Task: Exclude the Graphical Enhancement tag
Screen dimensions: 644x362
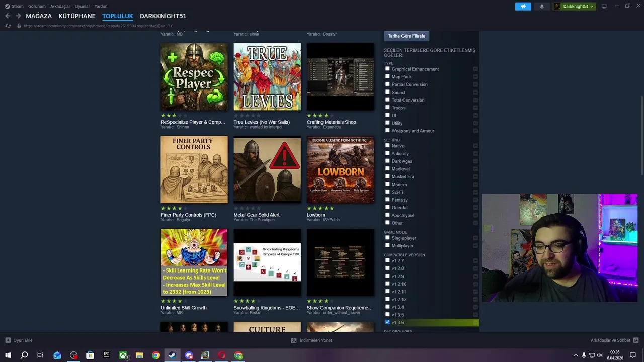Action: [x=475, y=69]
